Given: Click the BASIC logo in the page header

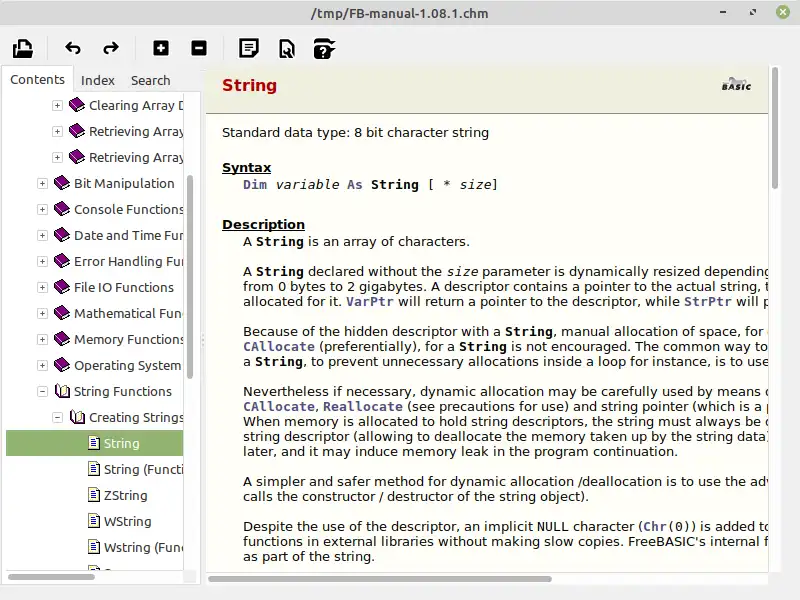Looking at the screenshot, I should [x=736, y=85].
